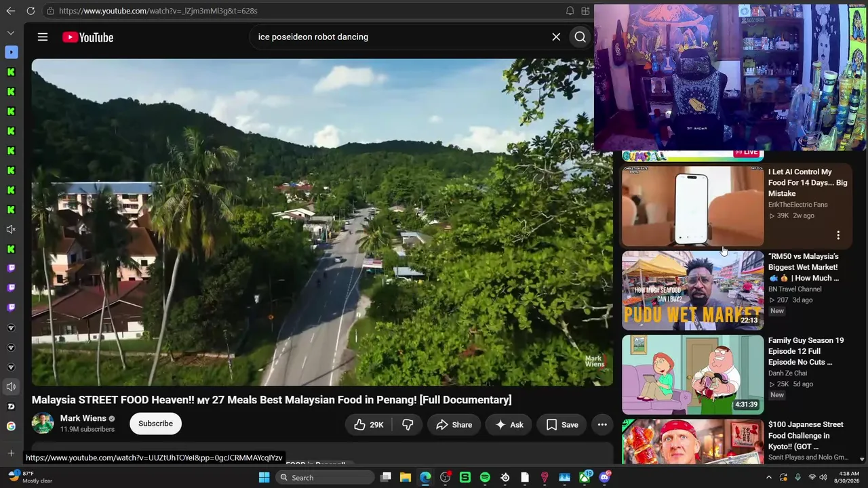Open the Photos app on the taskbar
The image size is (868, 488).
(564, 478)
